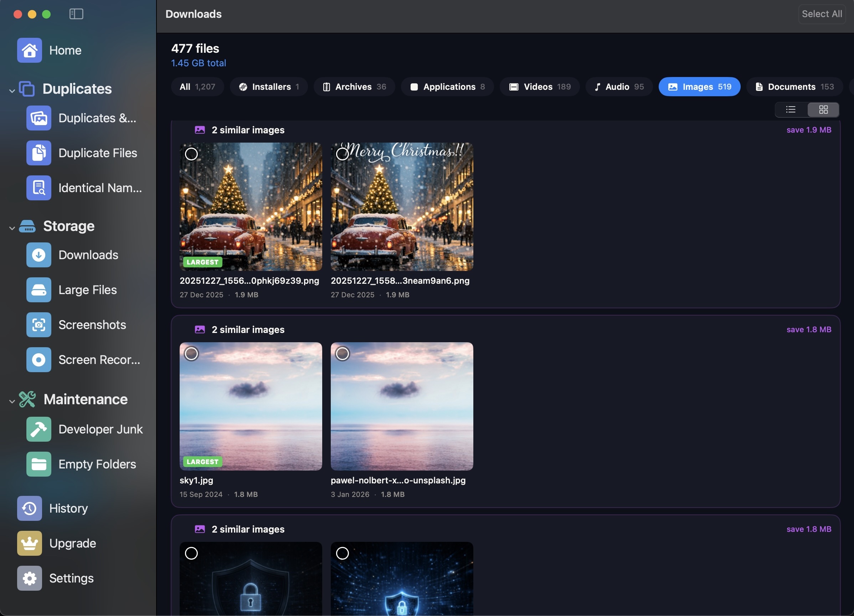Open the Identical Names icon
Screen dimensions: 854x616
click(x=39, y=188)
